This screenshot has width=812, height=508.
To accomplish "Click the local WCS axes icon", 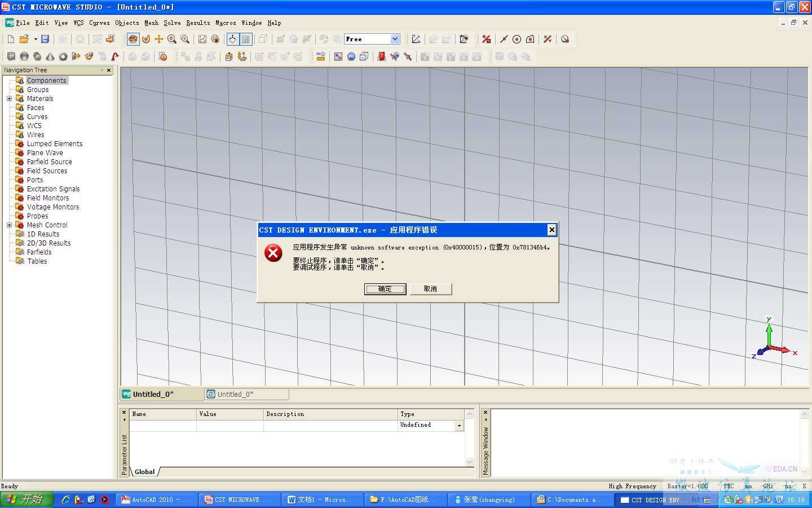I will tap(416, 39).
